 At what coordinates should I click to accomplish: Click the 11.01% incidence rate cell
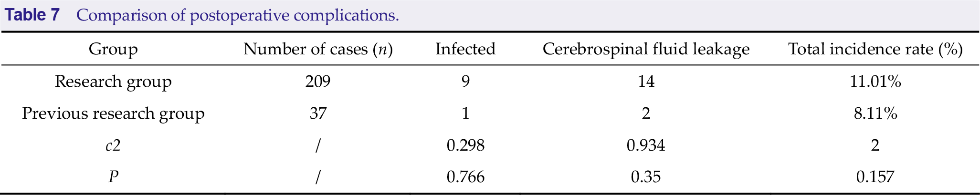[875, 82]
